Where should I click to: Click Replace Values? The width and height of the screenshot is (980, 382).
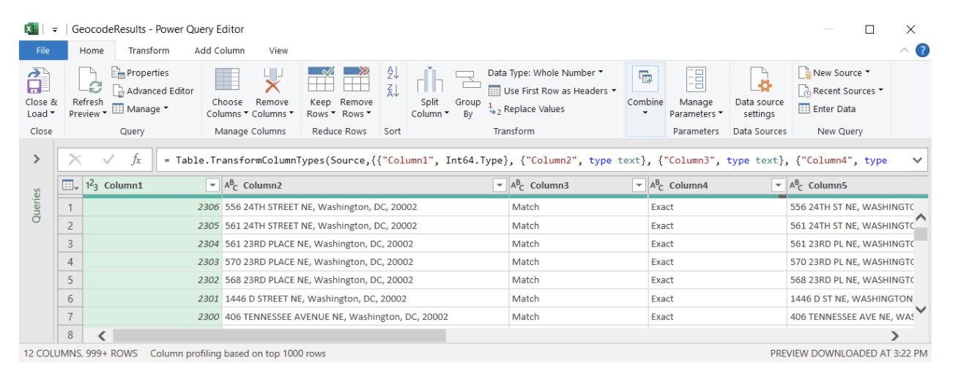click(x=527, y=109)
